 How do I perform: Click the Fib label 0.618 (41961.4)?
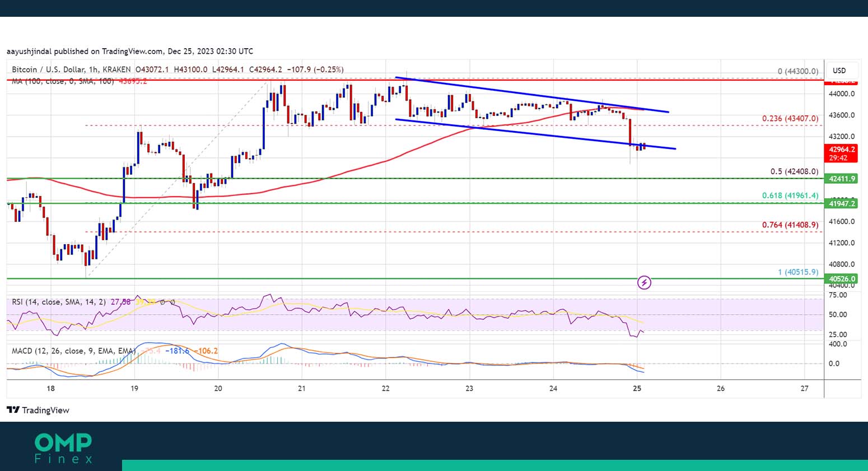pyautogui.click(x=790, y=195)
